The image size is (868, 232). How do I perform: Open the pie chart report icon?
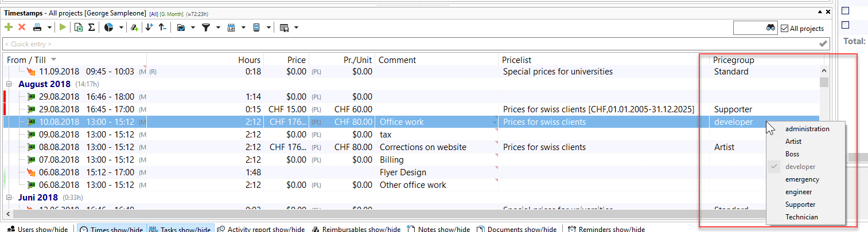click(x=108, y=27)
